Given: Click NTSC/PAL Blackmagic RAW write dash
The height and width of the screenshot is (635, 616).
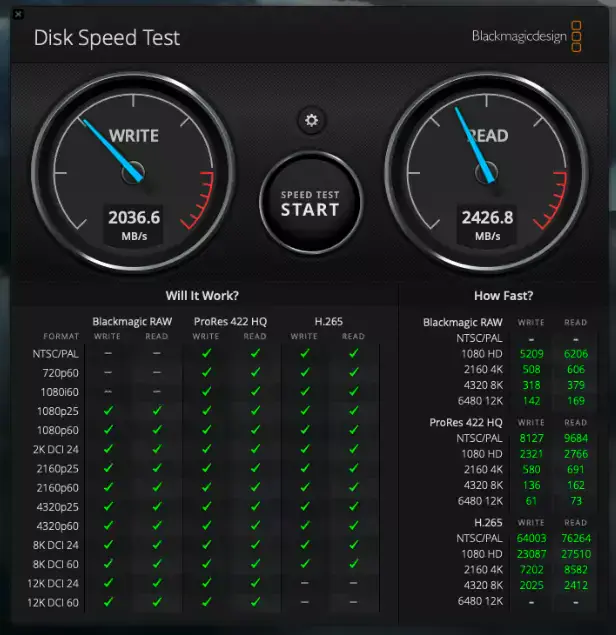Looking at the screenshot, I should tap(108, 353).
